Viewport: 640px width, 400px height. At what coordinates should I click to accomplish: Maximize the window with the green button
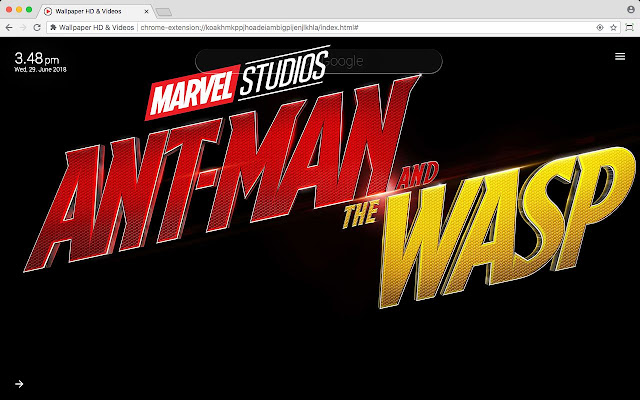point(29,9)
